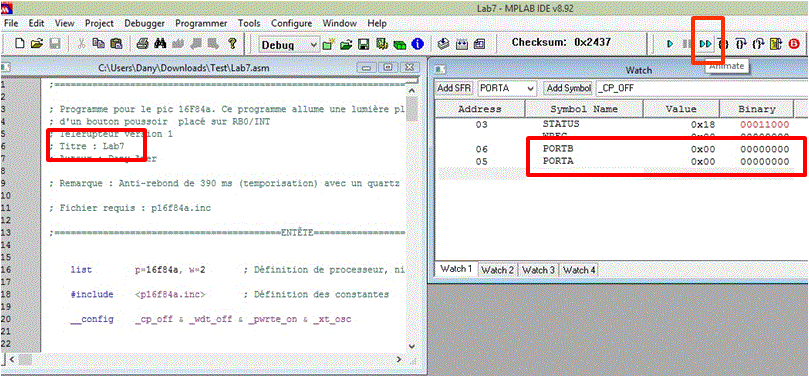The height and width of the screenshot is (377, 809).
Task: Click the Animate double-arrow button
Action: pyautogui.click(x=705, y=44)
